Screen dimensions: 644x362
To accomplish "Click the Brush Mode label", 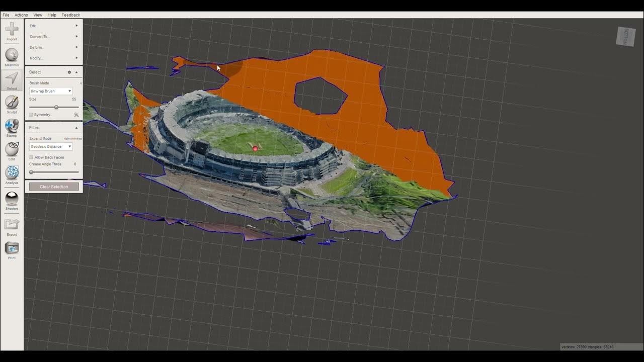I will coord(39,83).
